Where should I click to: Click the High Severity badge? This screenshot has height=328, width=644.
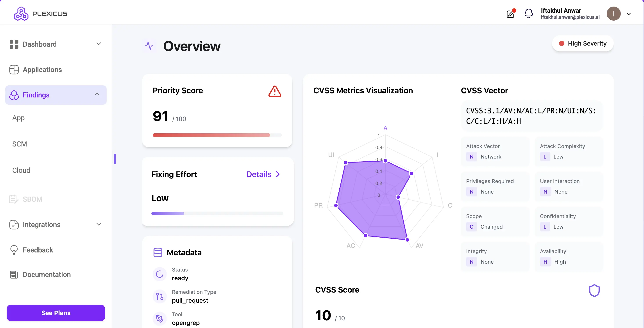[x=583, y=43]
